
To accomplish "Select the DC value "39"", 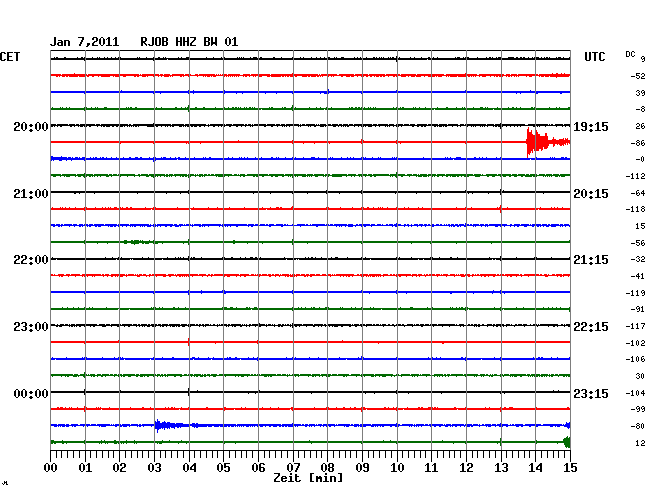I will pyautogui.click(x=640, y=93).
